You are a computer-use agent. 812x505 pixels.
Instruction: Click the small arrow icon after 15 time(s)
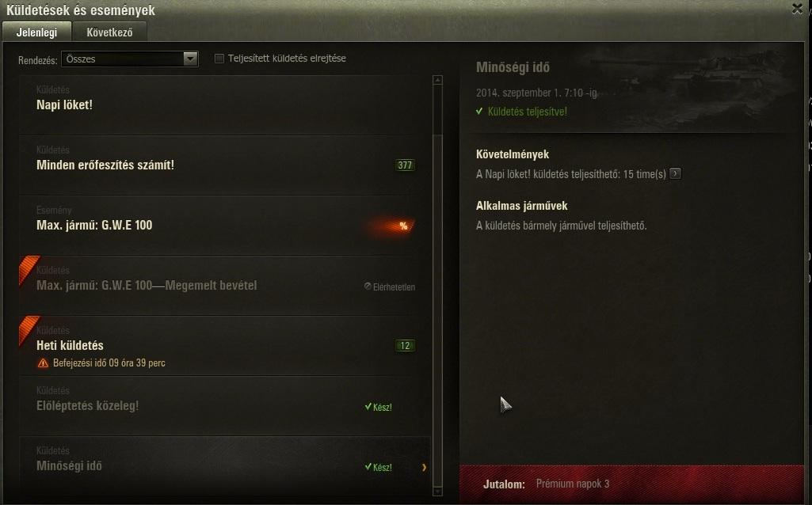pyautogui.click(x=675, y=173)
